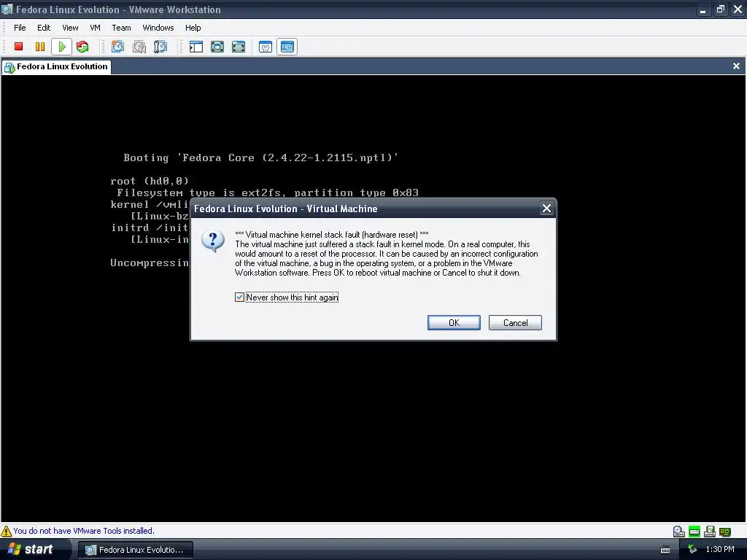747x560 pixels.
Task: Uncheck Never show this hint again
Action: (239, 297)
